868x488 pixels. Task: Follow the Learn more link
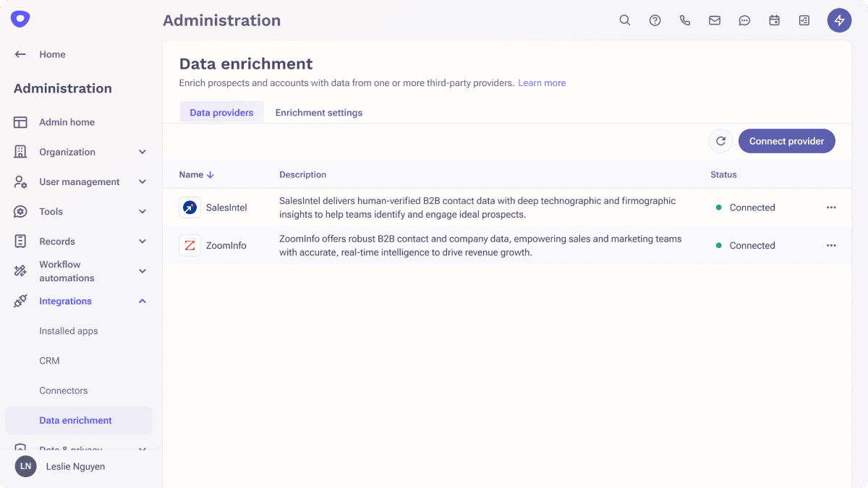point(542,83)
